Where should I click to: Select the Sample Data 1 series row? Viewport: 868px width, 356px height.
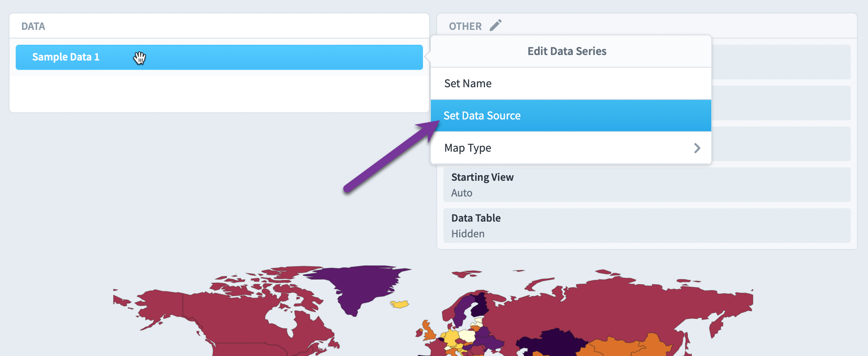click(x=219, y=57)
